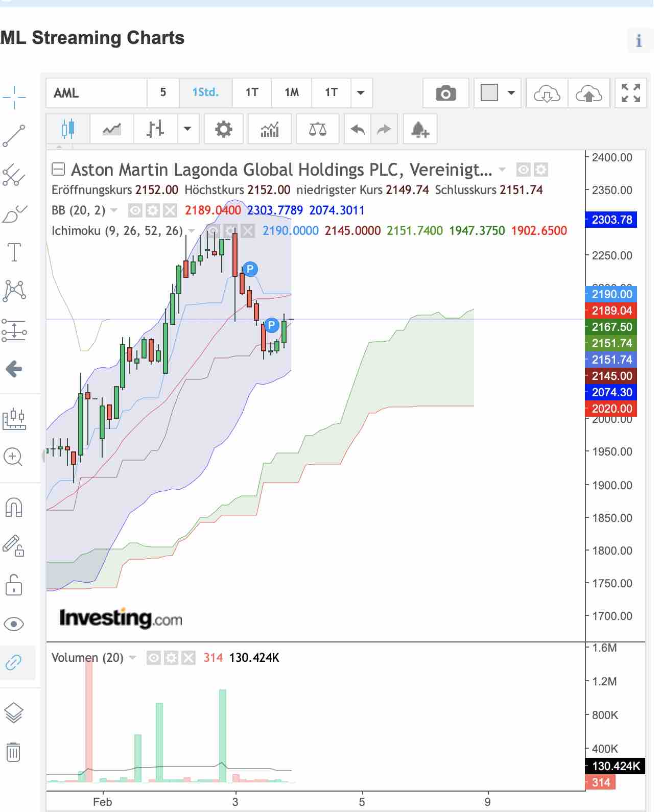Click the save chart cloud upload icon

pos(589,93)
